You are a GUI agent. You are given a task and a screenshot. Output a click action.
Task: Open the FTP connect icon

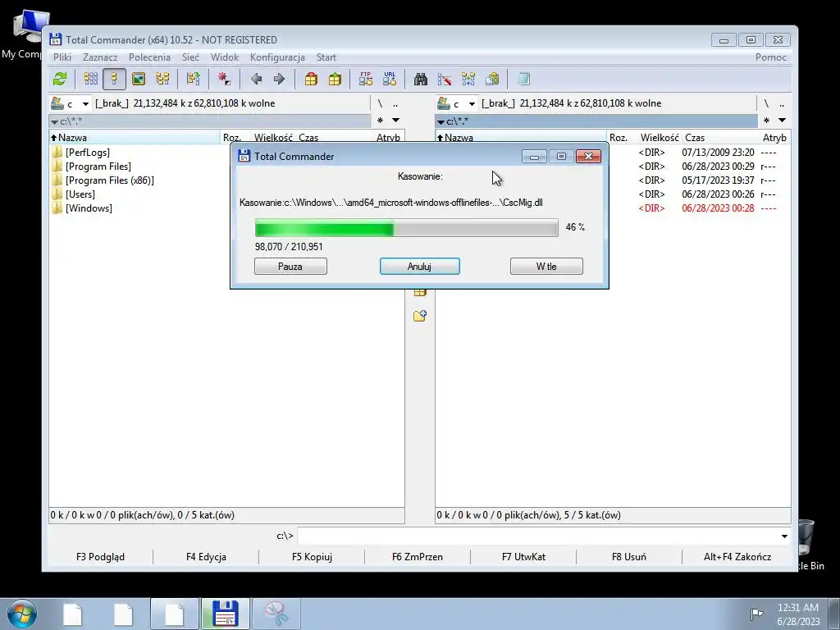[x=366, y=80]
